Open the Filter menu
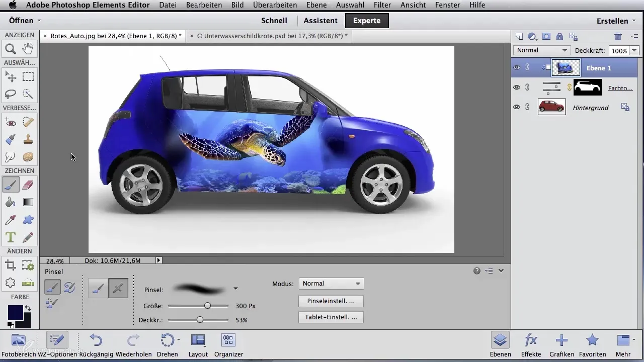 (382, 5)
